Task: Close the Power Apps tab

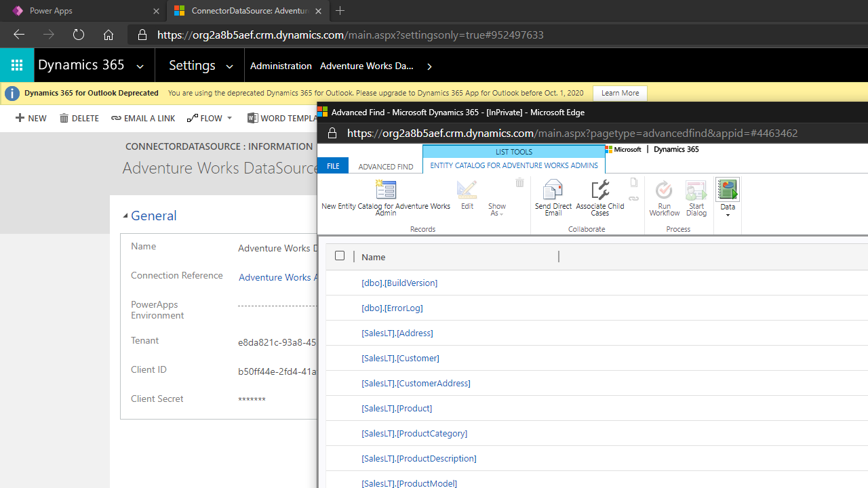Action: [156, 12]
